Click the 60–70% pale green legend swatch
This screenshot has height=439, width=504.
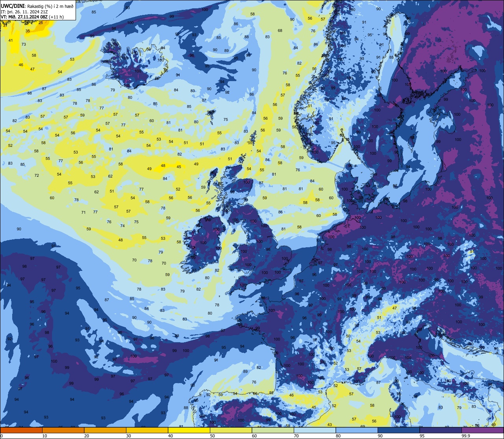coord(273,430)
